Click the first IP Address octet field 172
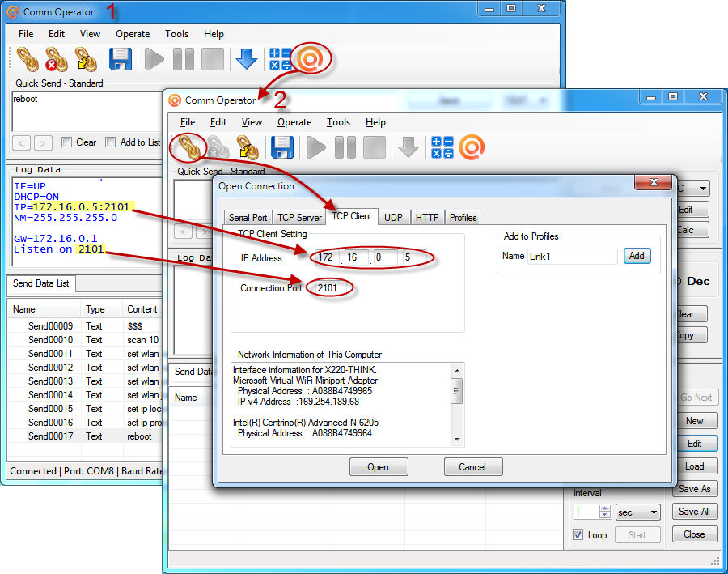The height and width of the screenshot is (574, 728). pyautogui.click(x=327, y=257)
